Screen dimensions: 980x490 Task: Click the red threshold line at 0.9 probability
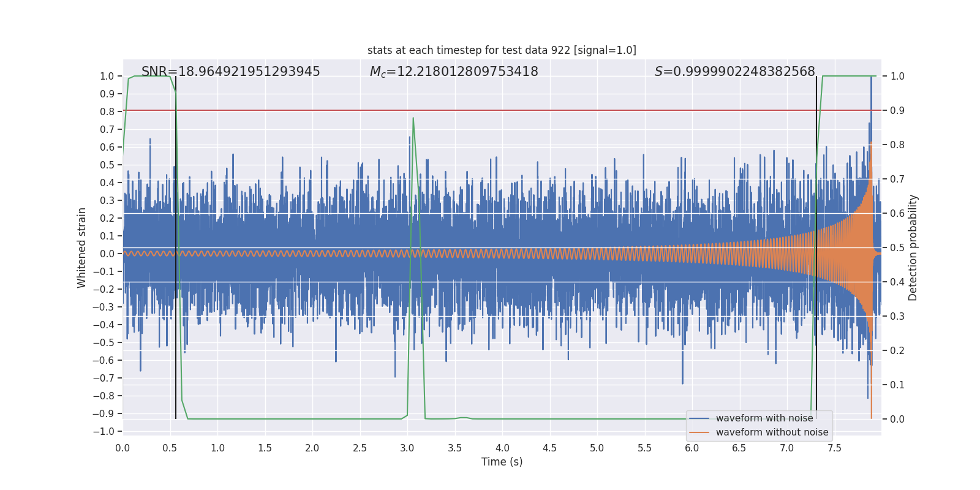tap(502, 110)
